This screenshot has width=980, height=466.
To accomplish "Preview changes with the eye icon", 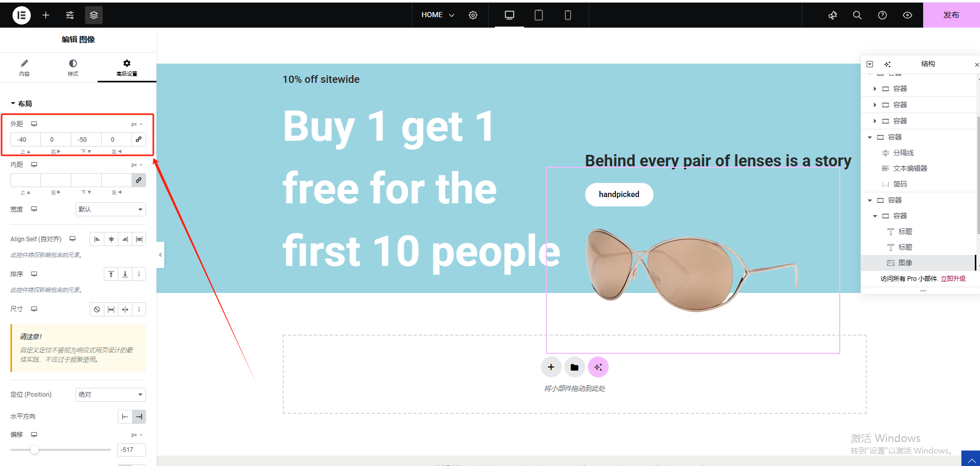I will (908, 15).
